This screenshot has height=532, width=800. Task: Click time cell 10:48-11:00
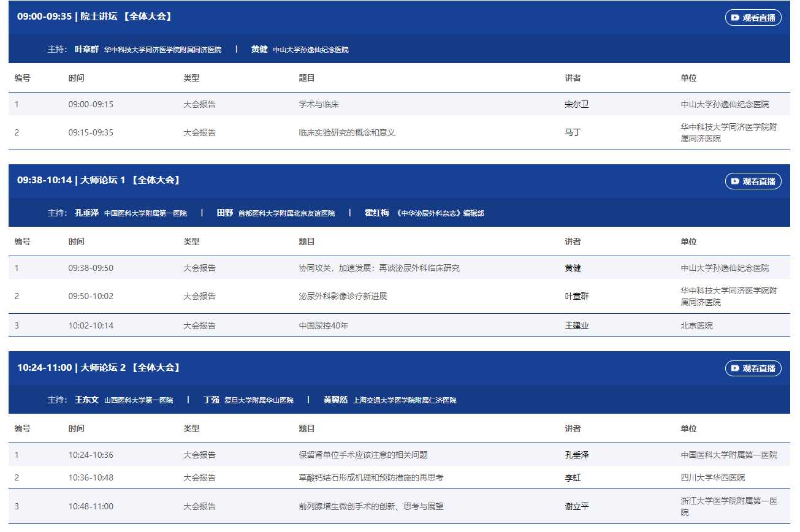pyautogui.click(x=91, y=506)
